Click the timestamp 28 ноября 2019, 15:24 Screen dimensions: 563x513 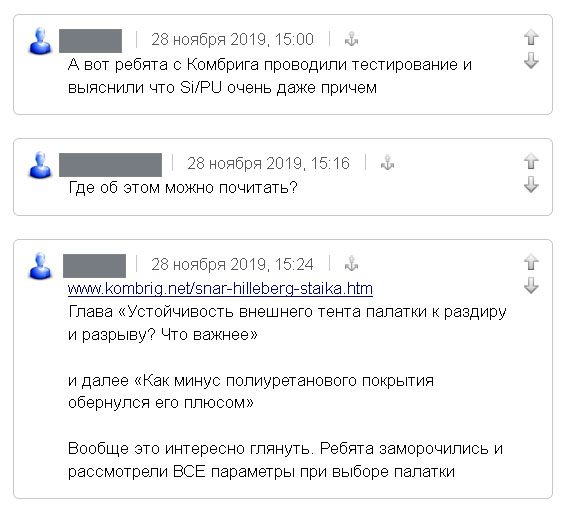232,265
